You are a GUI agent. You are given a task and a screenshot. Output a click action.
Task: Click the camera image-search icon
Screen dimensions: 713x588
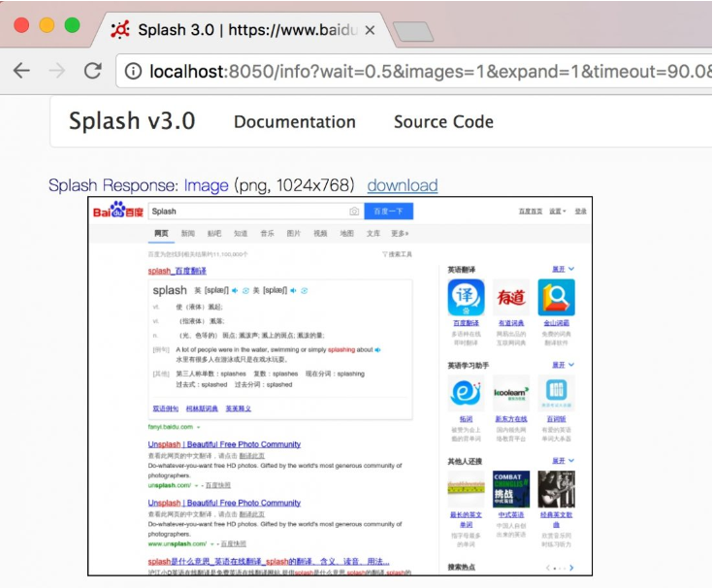coord(354,212)
